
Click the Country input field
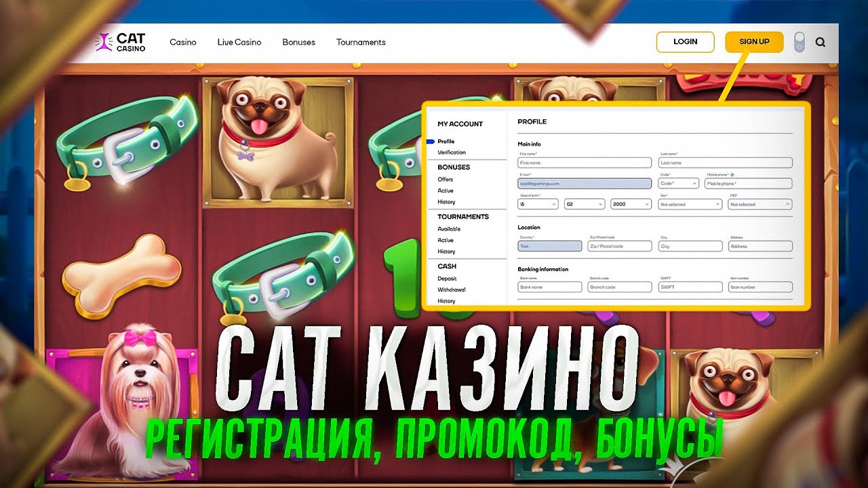click(550, 247)
